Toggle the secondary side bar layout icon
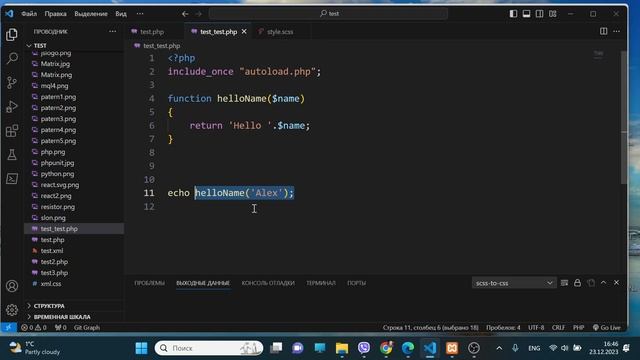Screen dimensions: 640x360 (x=539, y=13)
